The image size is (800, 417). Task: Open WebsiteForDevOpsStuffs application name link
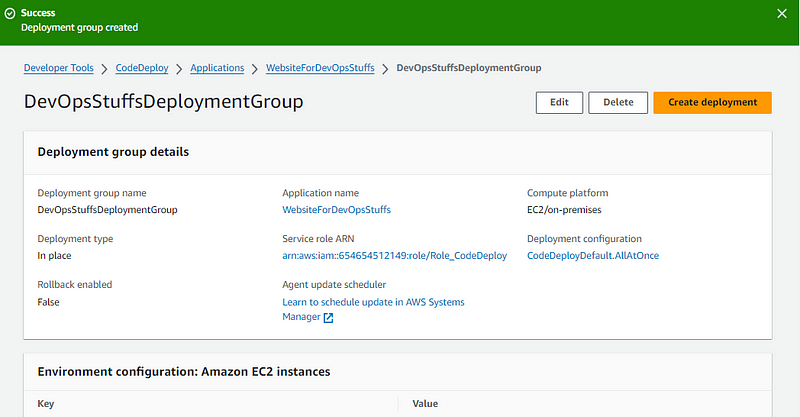coord(337,210)
